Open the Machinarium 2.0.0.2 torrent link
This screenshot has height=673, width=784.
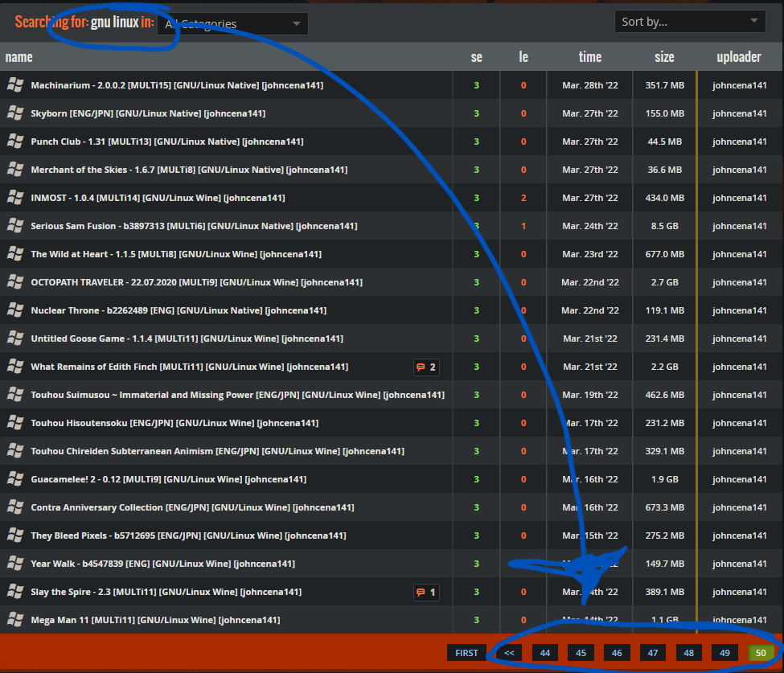point(177,85)
